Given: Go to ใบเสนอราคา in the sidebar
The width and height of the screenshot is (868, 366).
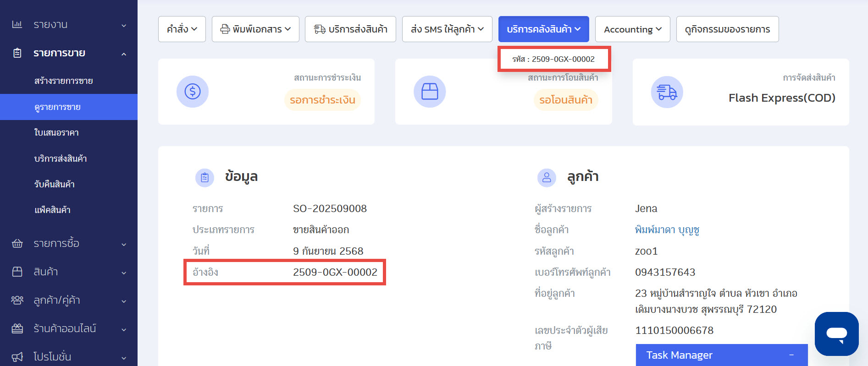Looking at the screenshot, I should [x=56, y=133].
